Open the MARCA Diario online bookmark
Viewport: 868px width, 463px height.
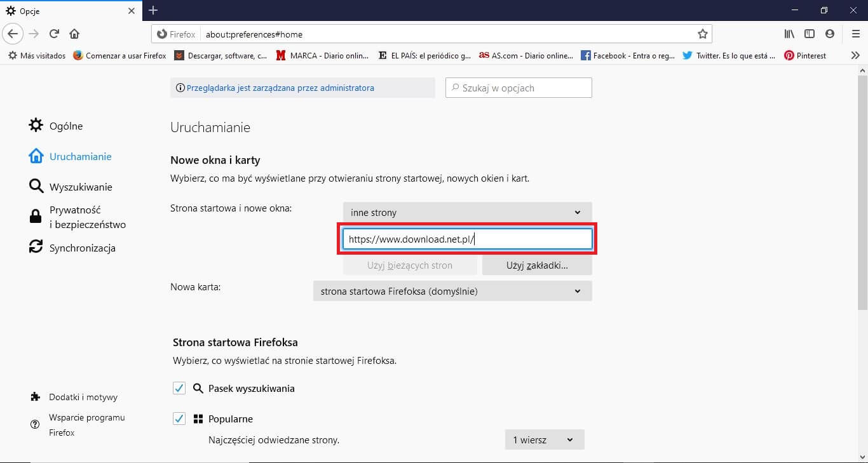point(322,56)
